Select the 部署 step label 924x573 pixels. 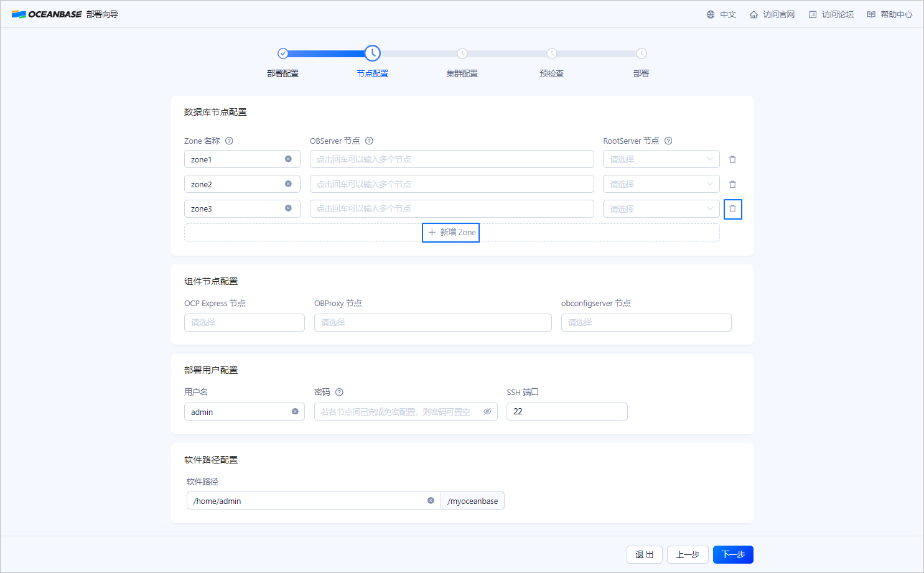point(642,73)
